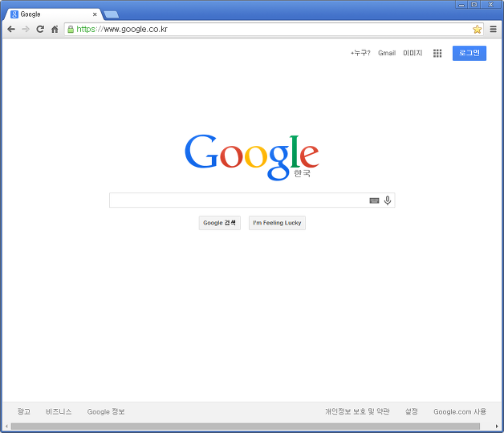Image resolution: width=504 pixels, height=433 pixels.
Task: Maximize the browser window
Action: 474,5
